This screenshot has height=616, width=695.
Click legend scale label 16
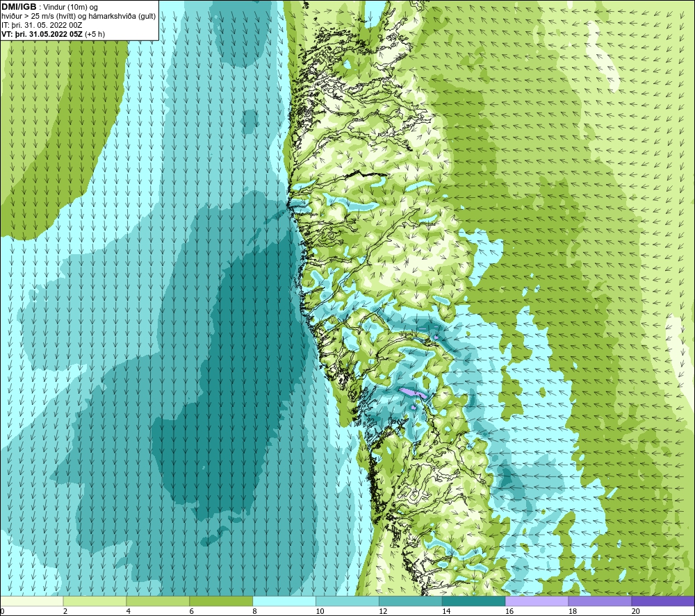click(509, 611)
